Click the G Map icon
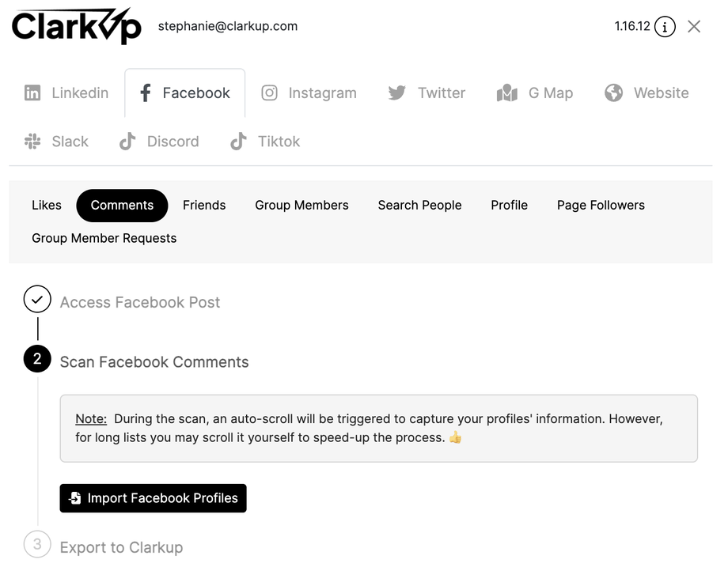728x567 pixels. click(507, 93)
